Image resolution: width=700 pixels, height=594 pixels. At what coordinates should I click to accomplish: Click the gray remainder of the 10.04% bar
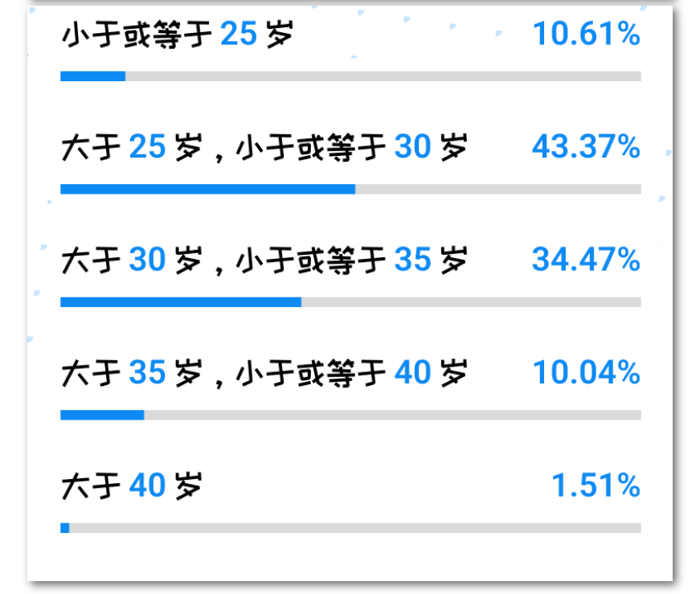(393, 415)
